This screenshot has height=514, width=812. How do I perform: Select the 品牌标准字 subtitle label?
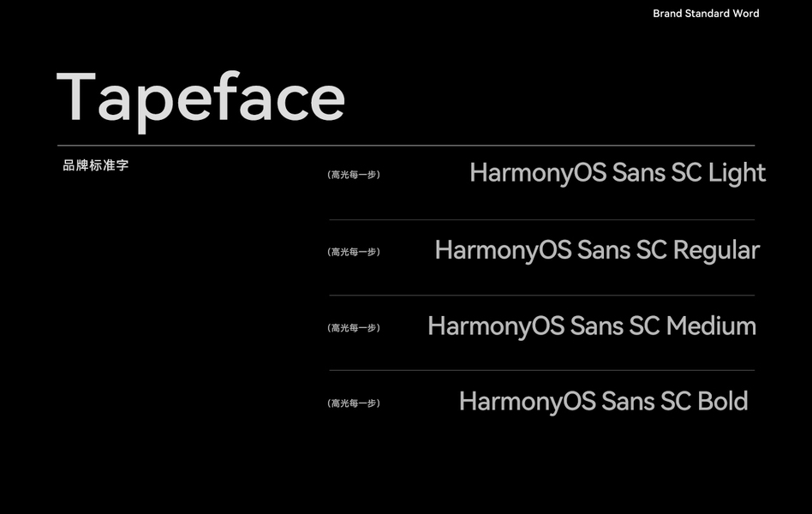point(96,165)
